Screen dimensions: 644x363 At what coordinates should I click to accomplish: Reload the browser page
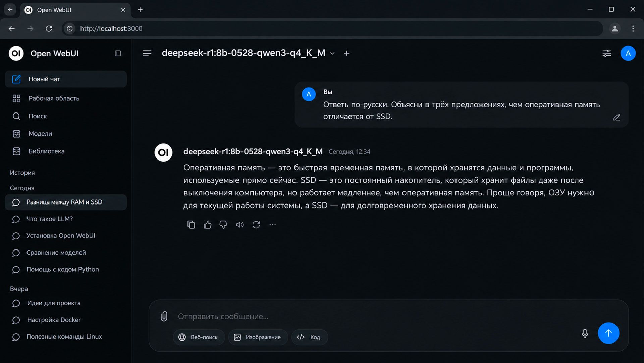pyautogui.click(x=49, y=29)
